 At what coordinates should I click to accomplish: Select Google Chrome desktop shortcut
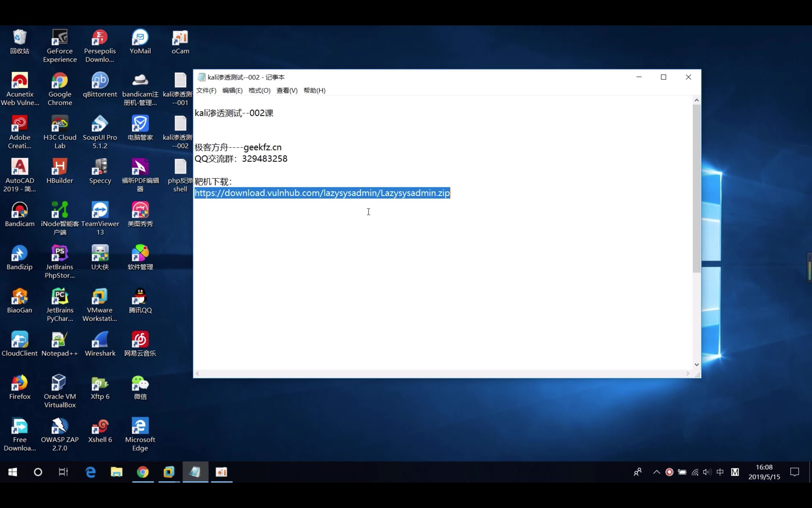60,89
